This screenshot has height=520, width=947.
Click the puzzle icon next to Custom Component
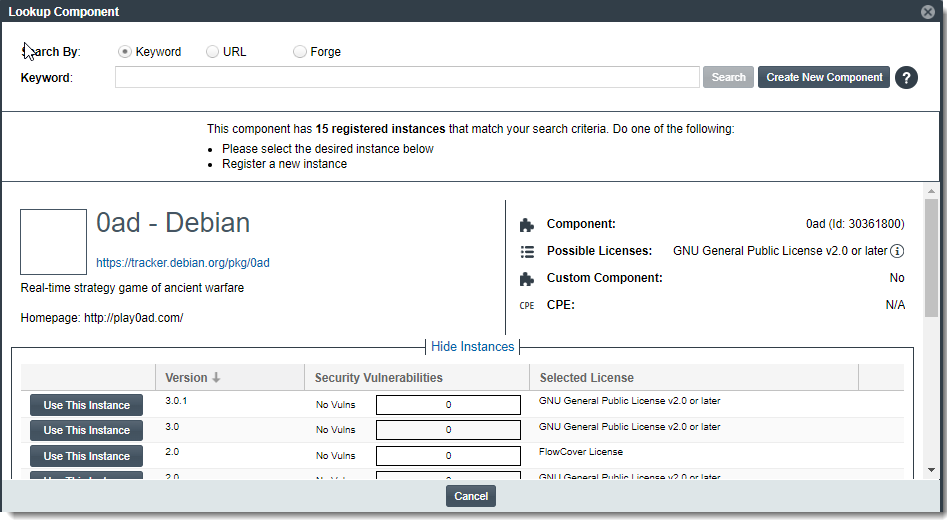[x=527, y=279]
